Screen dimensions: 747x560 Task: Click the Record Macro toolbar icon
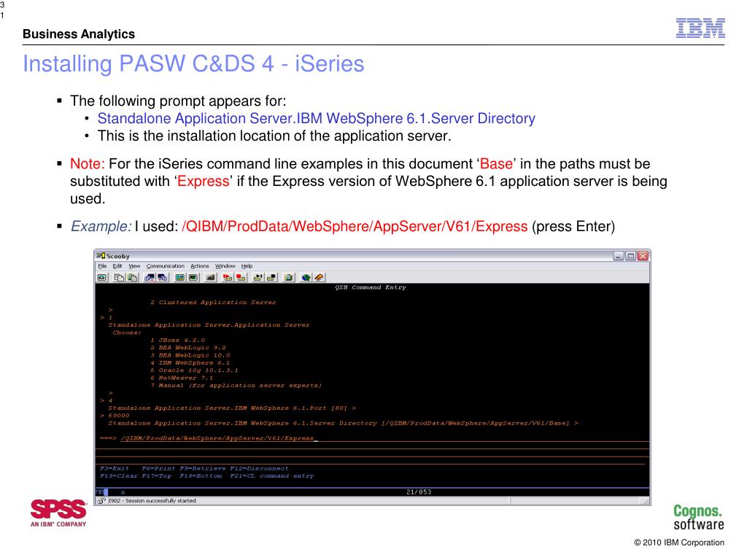[x=228, y=277]
